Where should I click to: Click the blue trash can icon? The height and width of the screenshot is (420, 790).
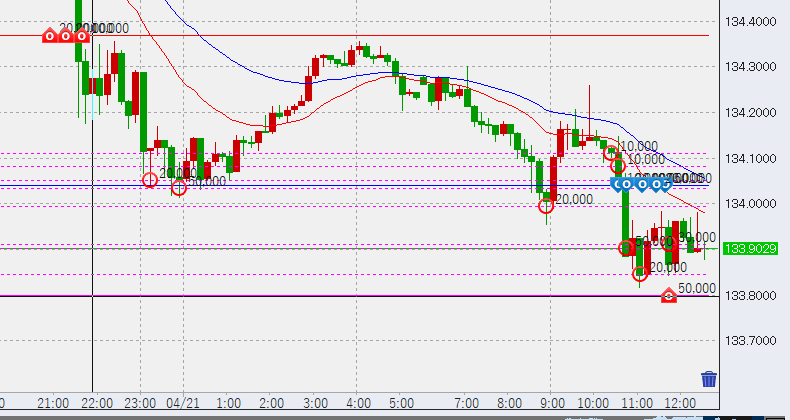(x=709, y=379)
